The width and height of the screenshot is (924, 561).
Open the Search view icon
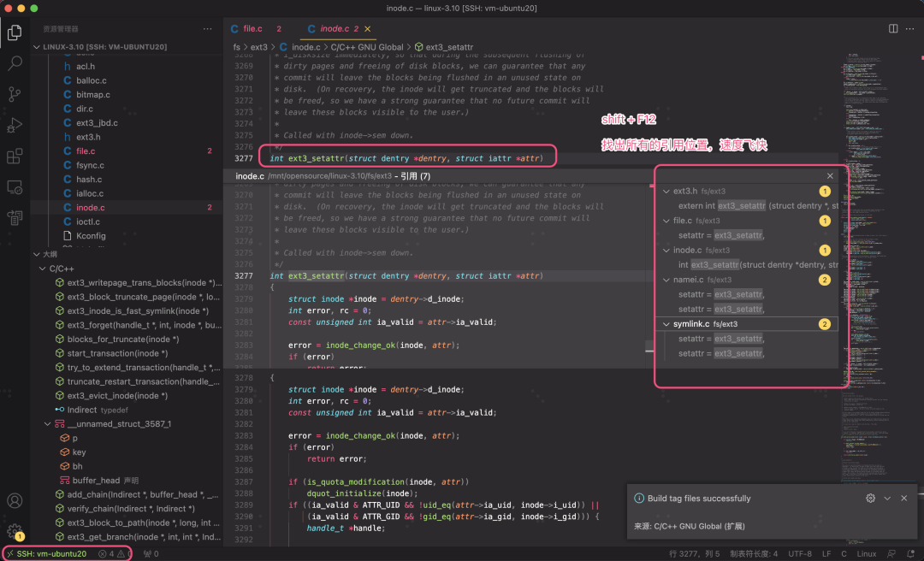click(x=15, y=63)
